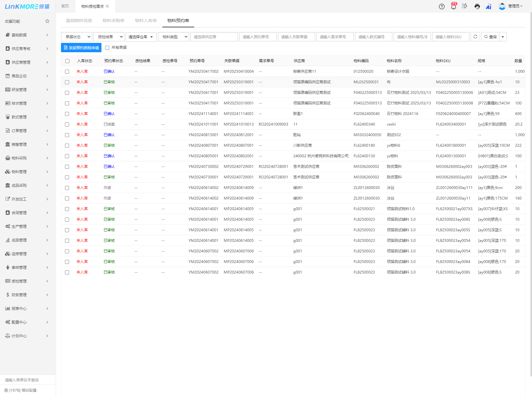
Task: Click the favorites star icon in sidebar
Action: coord(47,21)
